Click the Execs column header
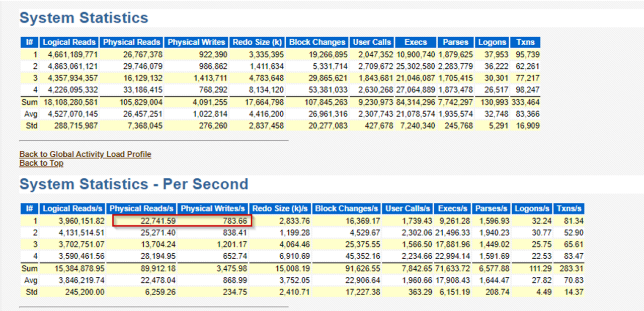The width and height of the screenshot is (644, 311). click(x=415, y=42)
